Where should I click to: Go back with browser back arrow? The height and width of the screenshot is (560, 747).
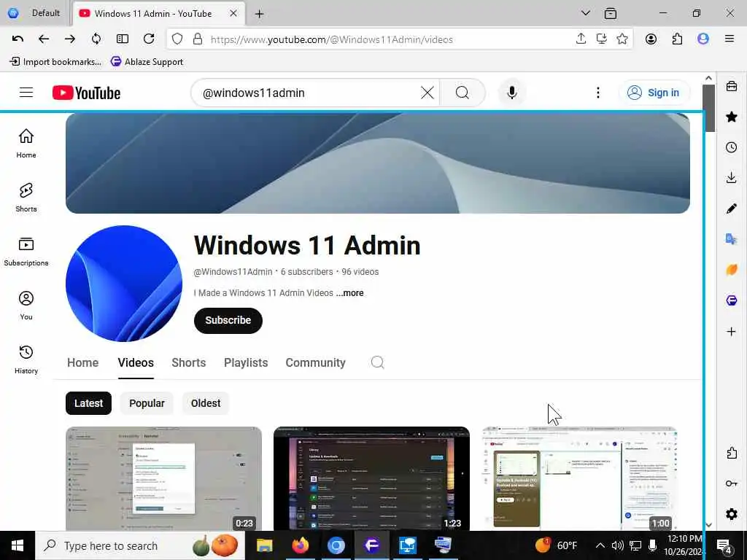[43, 39]
